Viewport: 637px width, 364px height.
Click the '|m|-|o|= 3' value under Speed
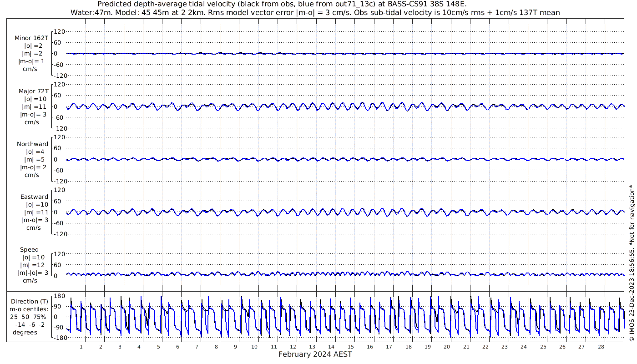(33, 273)
